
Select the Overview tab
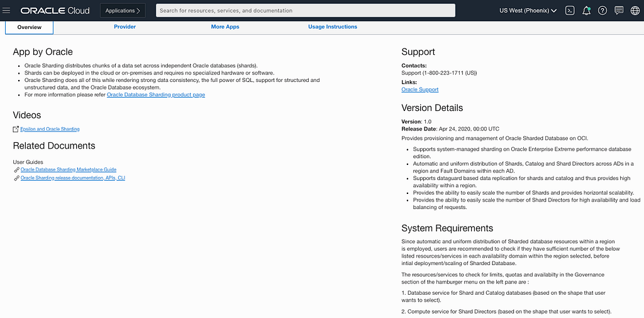tap(29, 27)
